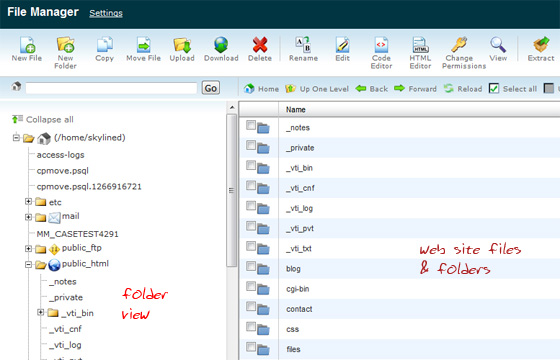Check the box for _vti_cnf row
This screenshot has height=360, width=560.
251,185
